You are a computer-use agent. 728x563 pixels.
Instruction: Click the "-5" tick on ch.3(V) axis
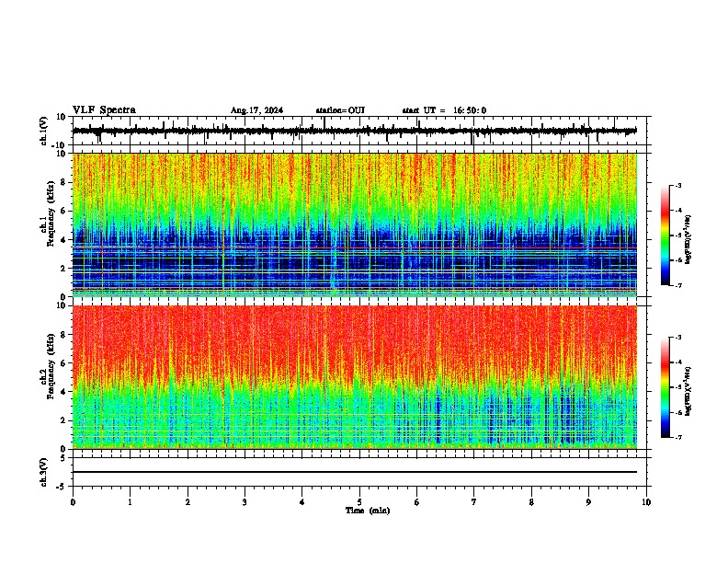point(62,487)
